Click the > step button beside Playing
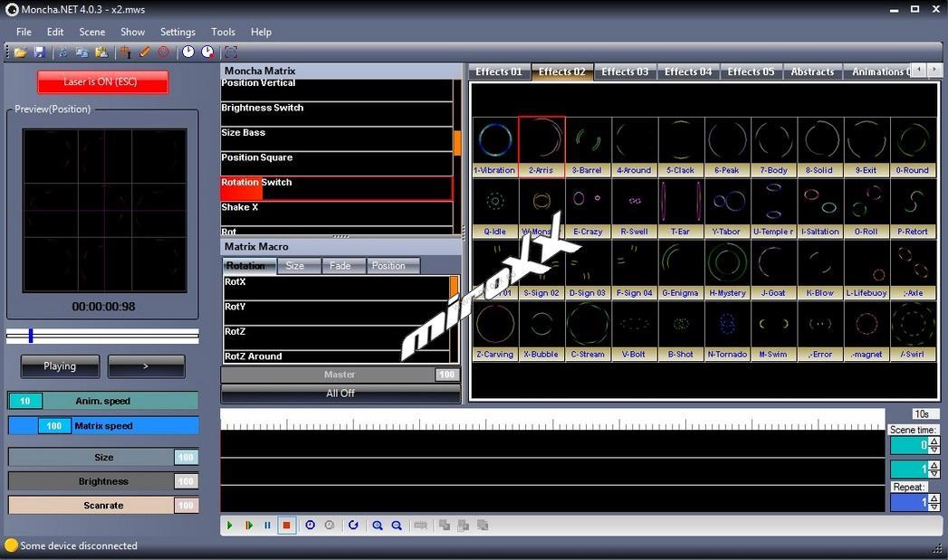This screenshot has width=948, height=560. tap(146, 366)
